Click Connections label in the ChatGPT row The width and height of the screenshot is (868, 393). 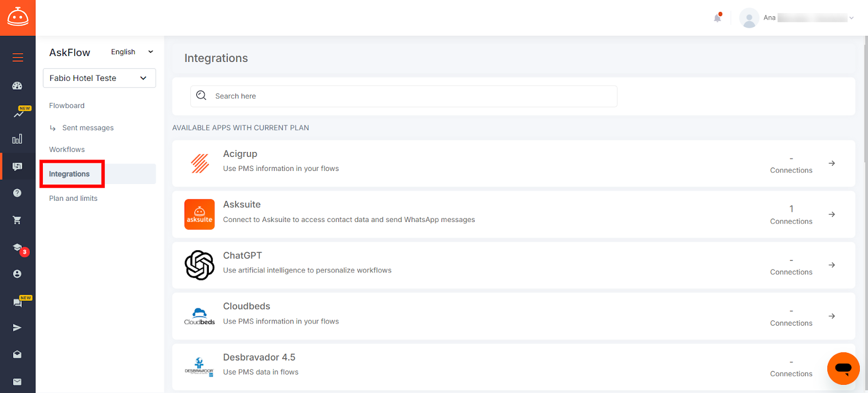point(792,272)
